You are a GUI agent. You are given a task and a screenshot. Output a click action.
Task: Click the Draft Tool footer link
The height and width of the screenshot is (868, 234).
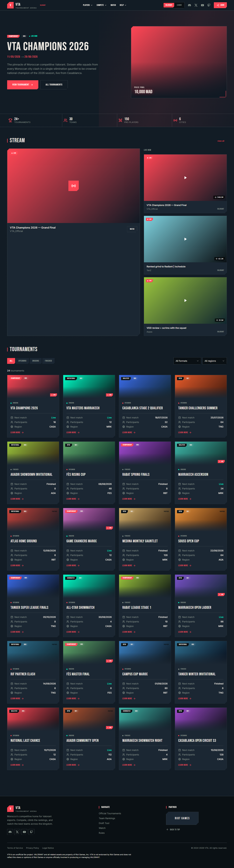[104, 823]
